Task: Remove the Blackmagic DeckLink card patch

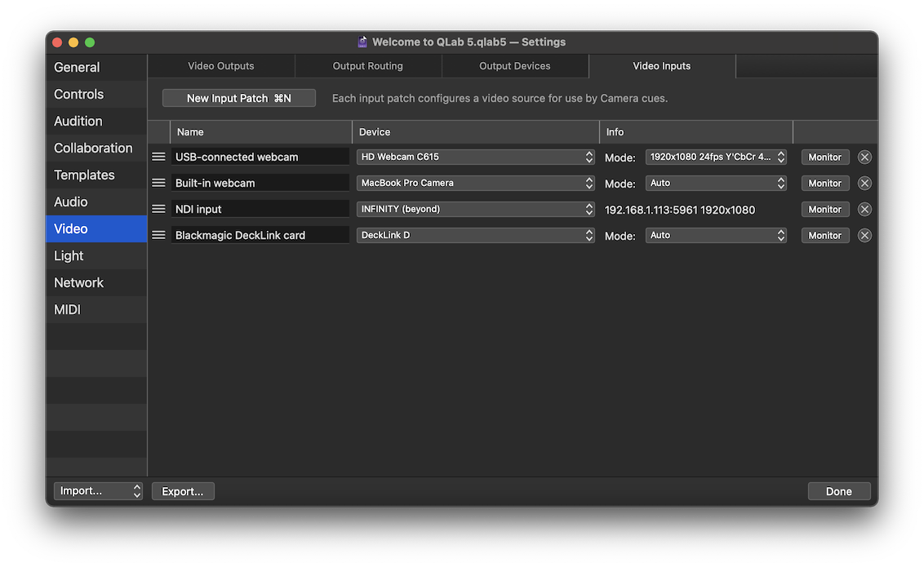Action: point(864,235)
